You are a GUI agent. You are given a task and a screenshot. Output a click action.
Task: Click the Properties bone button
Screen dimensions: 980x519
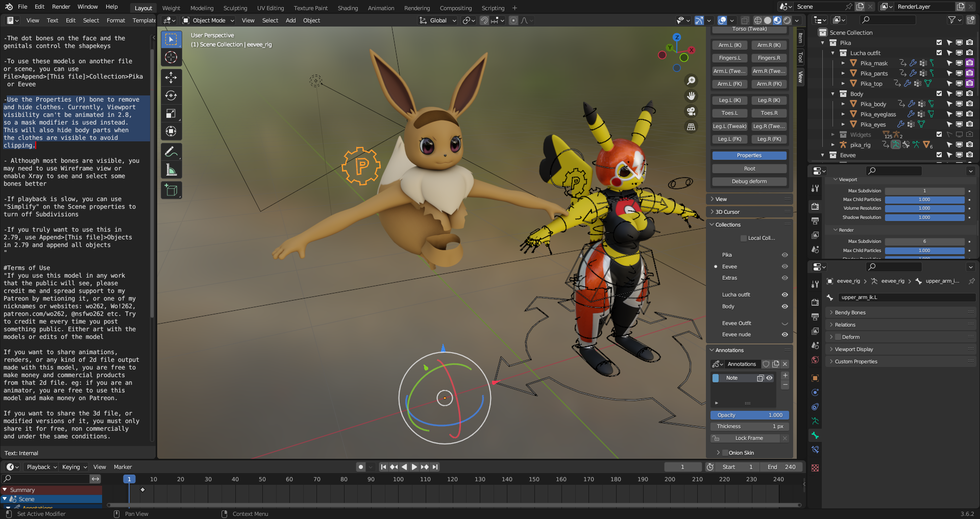click(749, 156)
